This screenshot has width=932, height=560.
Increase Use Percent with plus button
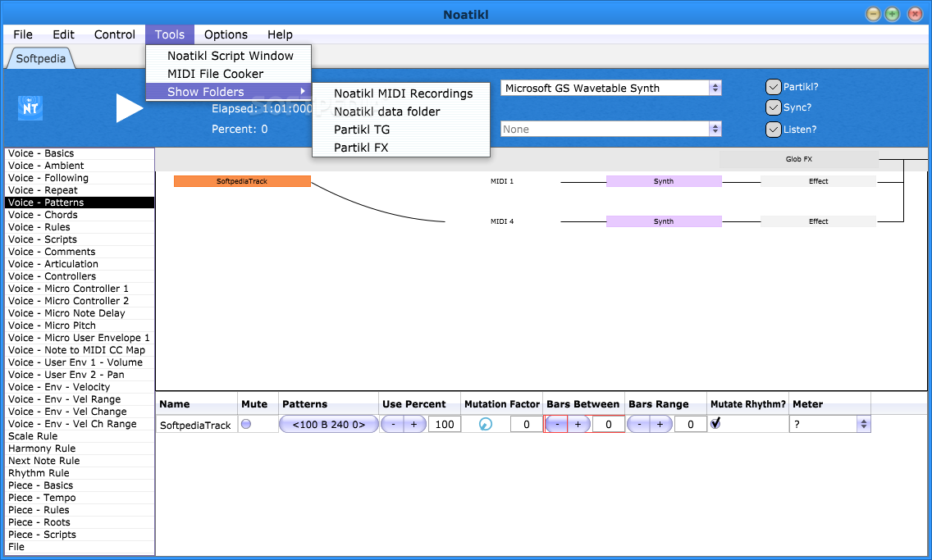click(414, 424)
